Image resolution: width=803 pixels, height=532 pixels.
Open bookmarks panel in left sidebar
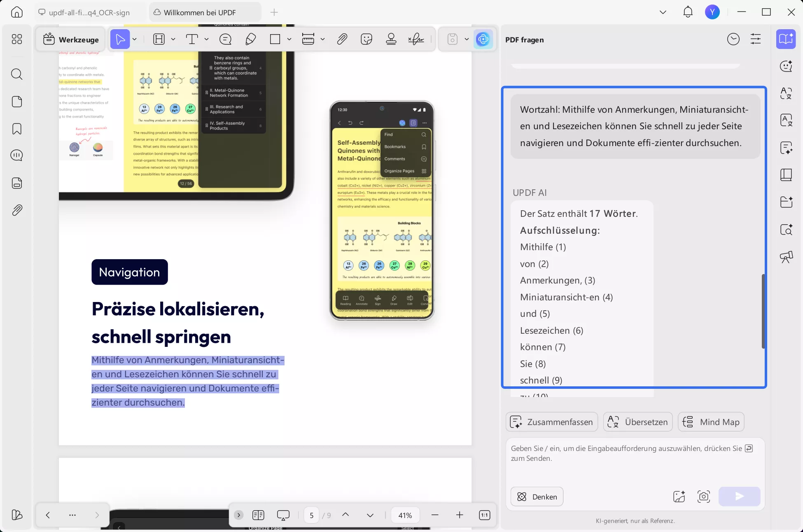[x=17, y=129]
